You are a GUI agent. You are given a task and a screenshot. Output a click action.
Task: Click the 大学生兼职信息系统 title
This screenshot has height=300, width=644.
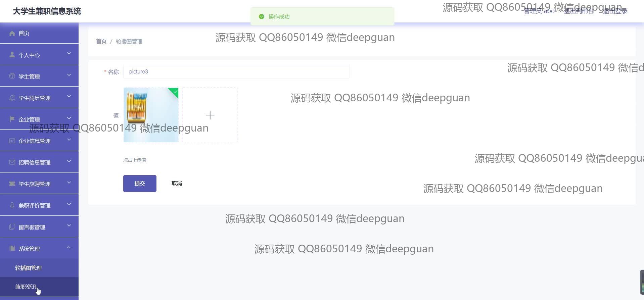click(47, 11)
